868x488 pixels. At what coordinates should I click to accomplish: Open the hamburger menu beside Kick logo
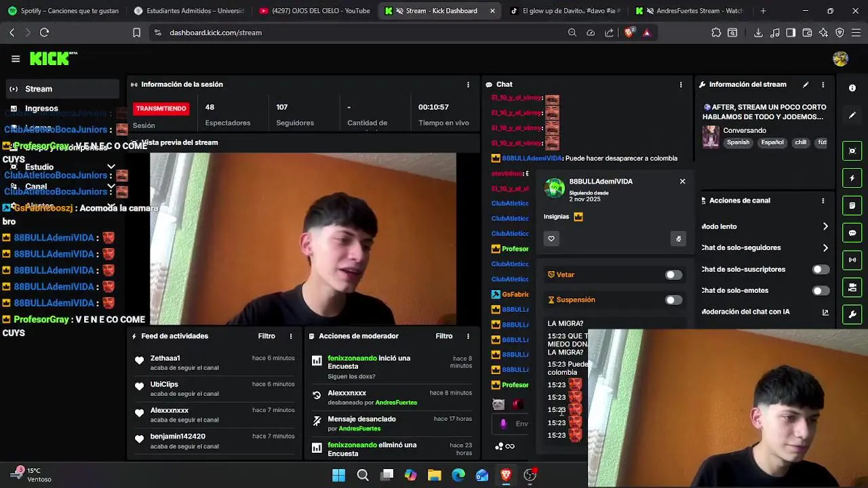(16, 59)
